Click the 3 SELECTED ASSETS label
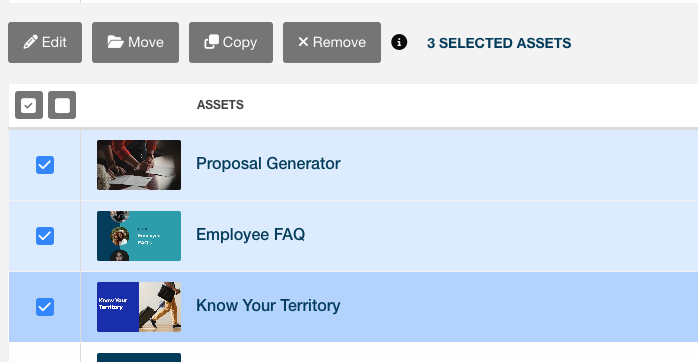The image size is (698, 362). point(499,43)
